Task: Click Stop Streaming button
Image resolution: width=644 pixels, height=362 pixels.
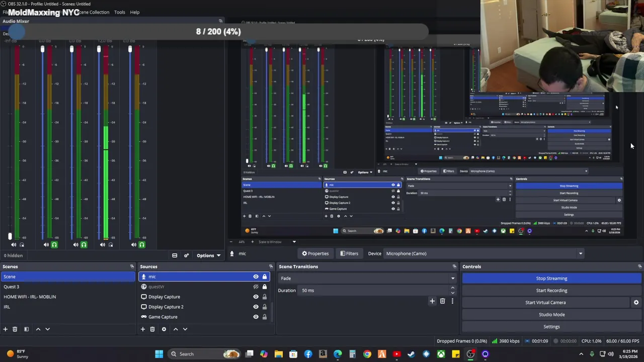Action: tap(551, 278)
